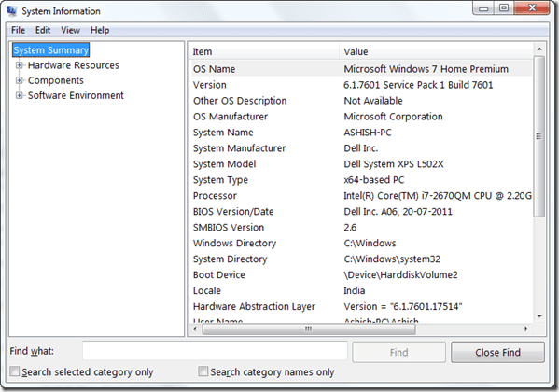Screen dimensions: 559x392
Task: Enable Search category names only checkbox
Action: point(203,371)
